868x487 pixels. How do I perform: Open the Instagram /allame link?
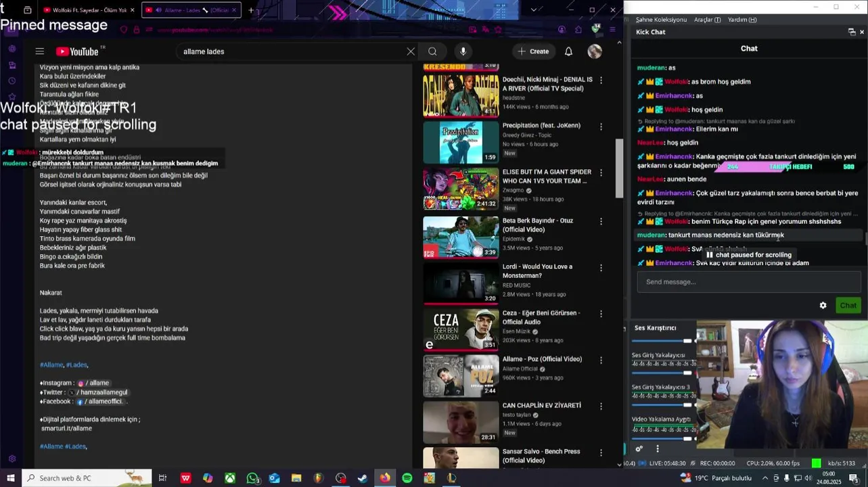(x=93, y=383)
